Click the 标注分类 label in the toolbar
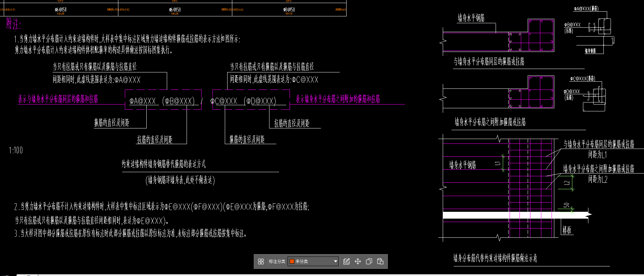The height and width of the screenshot is (276, 644). click(277, 261)
